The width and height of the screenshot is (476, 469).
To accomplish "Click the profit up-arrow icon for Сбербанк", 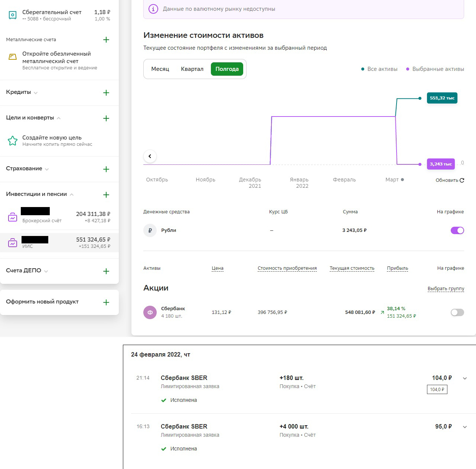I will coord(382,312).
